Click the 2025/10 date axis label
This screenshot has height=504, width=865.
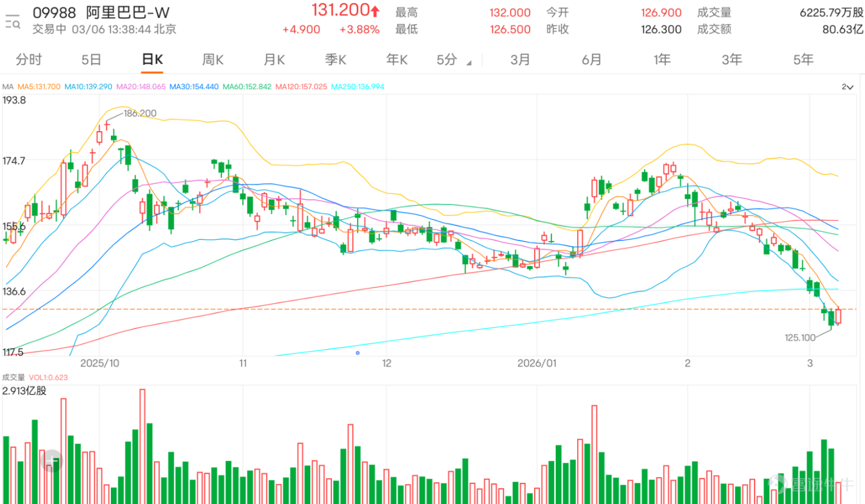click(99, 364)
